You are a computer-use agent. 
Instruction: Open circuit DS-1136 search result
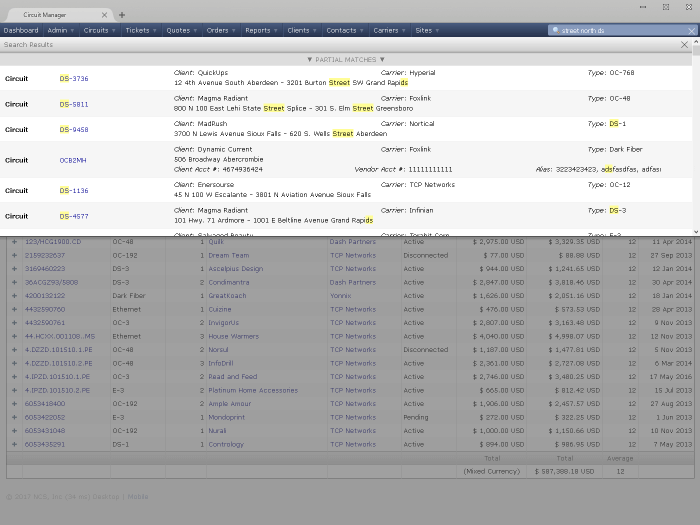73,190
